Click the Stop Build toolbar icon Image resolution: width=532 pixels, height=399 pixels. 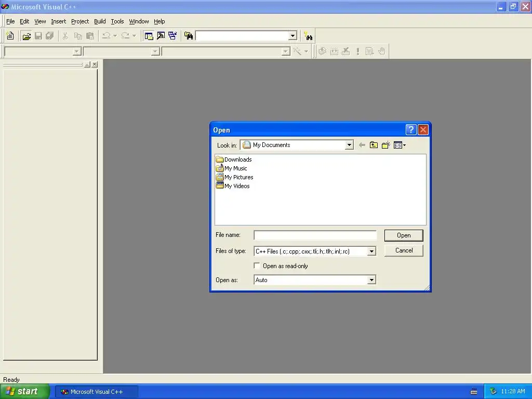346,51
